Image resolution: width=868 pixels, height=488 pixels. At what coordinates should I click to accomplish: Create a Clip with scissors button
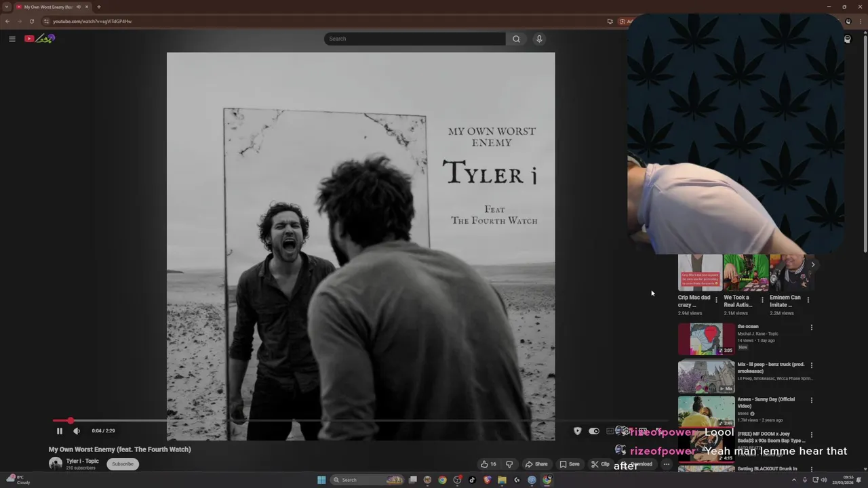coord(601,464)
